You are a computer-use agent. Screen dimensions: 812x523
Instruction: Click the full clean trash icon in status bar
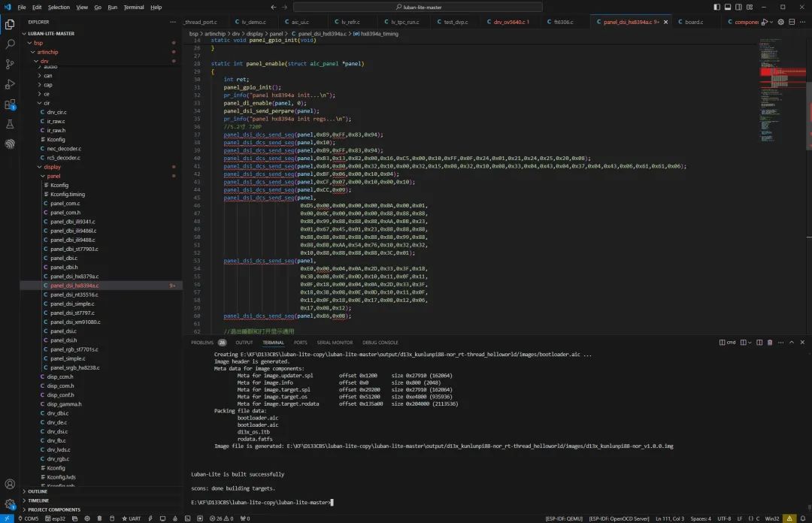(x=99, y=518)
